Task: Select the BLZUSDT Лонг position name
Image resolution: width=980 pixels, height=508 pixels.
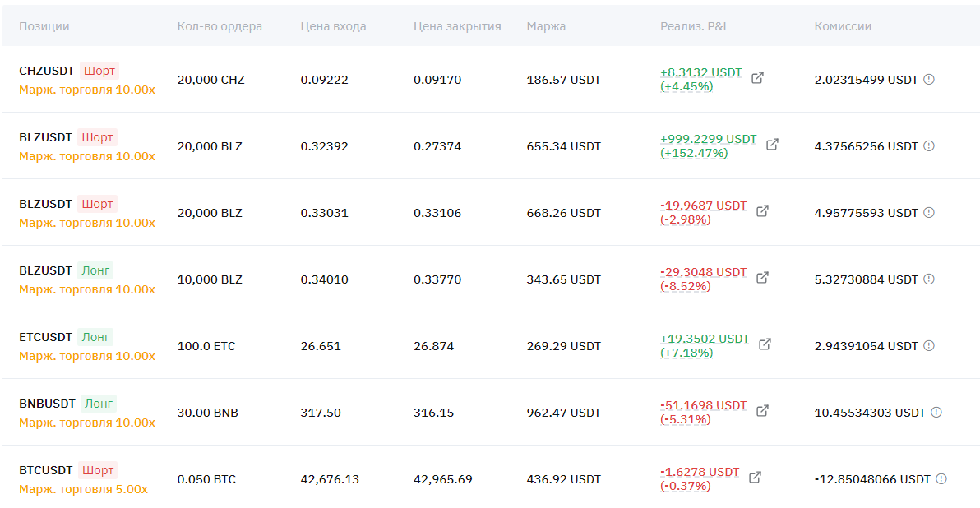Action: 45,270
